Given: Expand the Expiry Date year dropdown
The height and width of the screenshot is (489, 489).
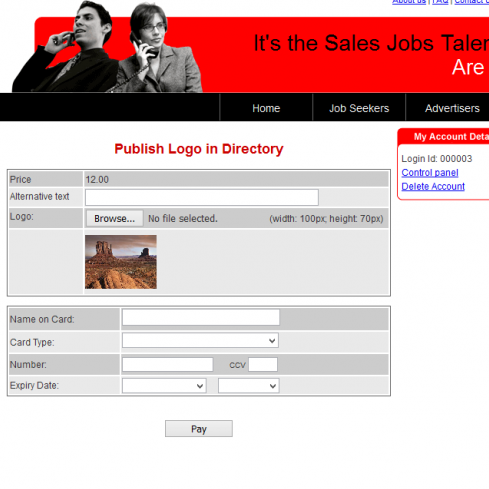Looking at the screenshot, I should 249,386.
